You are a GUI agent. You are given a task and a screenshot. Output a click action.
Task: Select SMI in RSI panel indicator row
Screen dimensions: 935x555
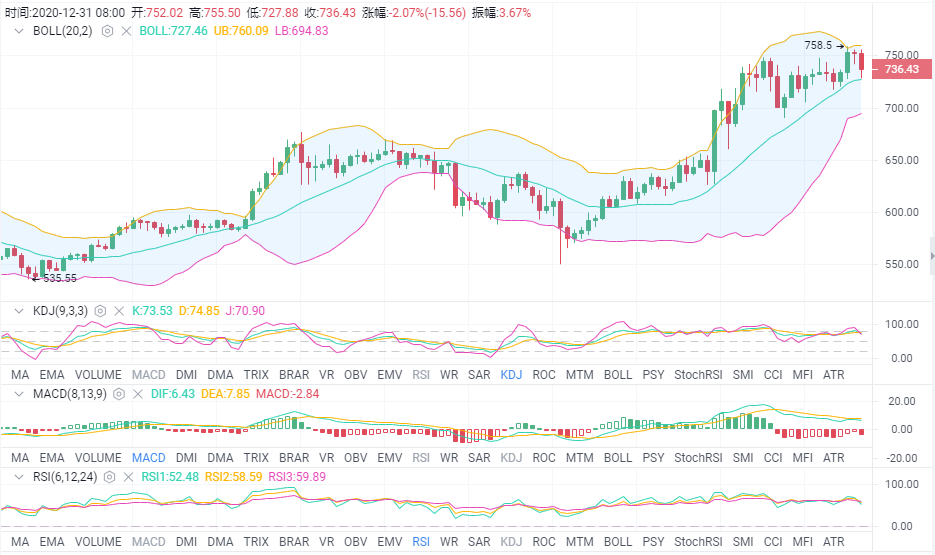(743, 541)
